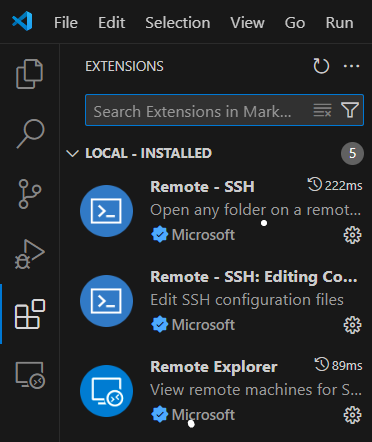Open manage gear for Remote - SSH
The width and height of the screenshot is (372, 442).
point(352,235)
